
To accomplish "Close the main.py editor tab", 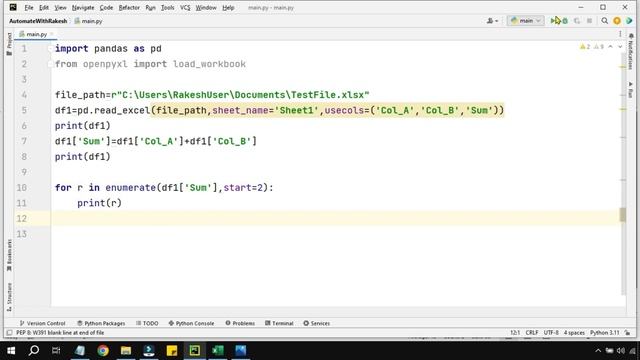I will 52,34.
